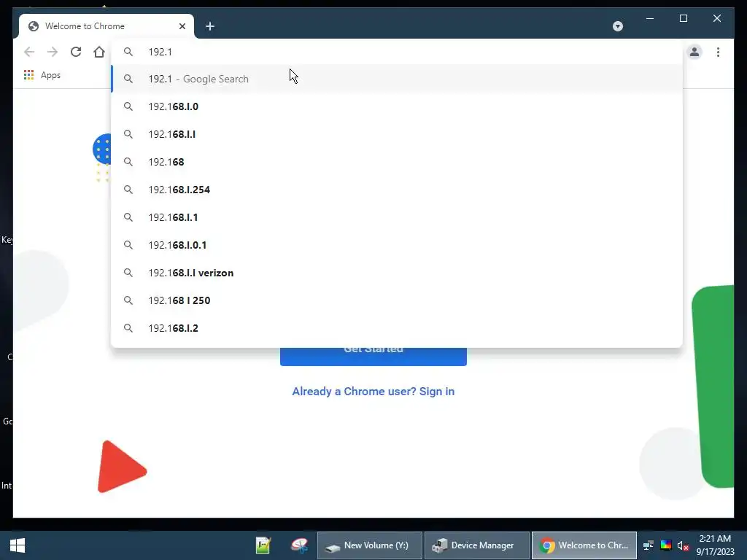
Task: Click the muted volume tray icon
Action: pos(683,545)
